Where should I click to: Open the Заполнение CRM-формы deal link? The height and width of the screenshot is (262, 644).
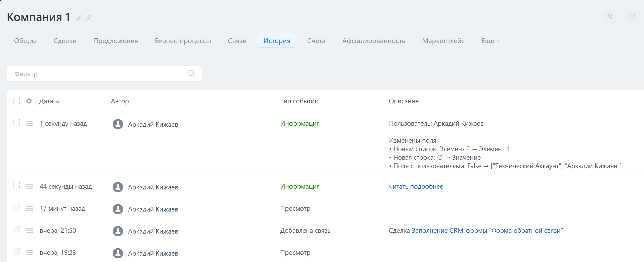tap(487, 231)
